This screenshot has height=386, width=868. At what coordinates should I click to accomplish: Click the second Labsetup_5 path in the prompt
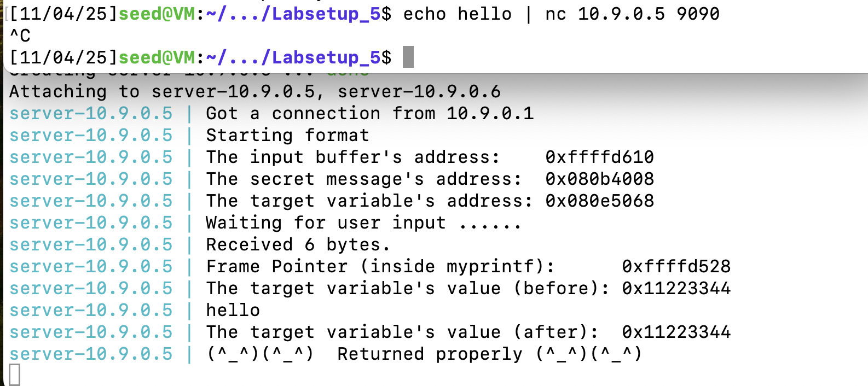(320, 57)
